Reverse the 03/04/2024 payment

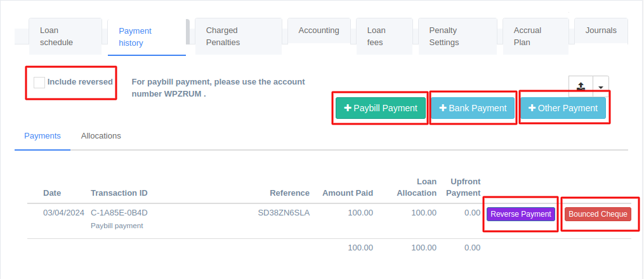[x=520, y=214]
